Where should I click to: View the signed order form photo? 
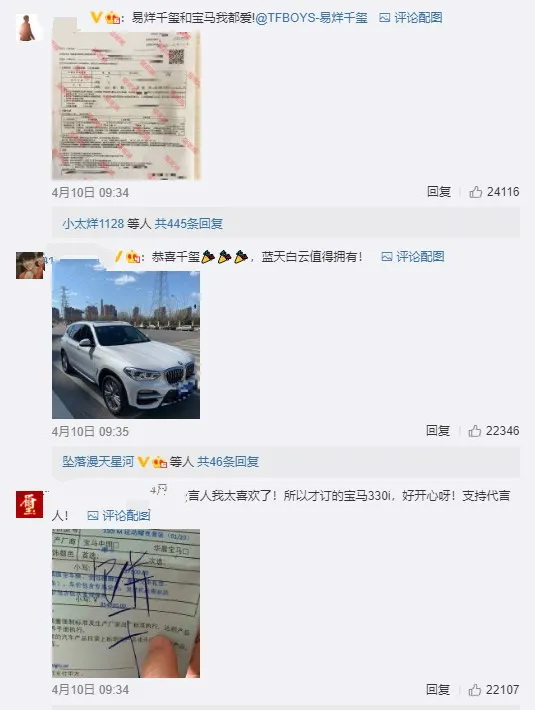126,603
